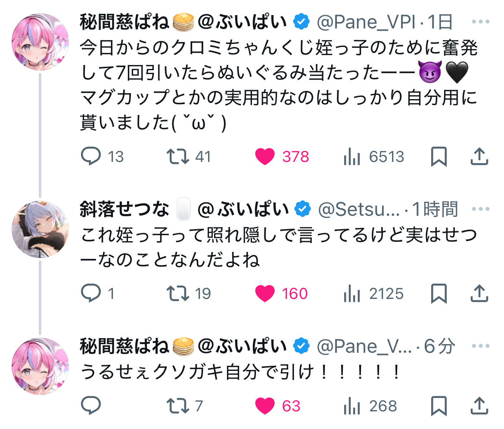504x429 pixels.
Task: Retweet the tweet with 41 retweets
Action: [178, 157]
